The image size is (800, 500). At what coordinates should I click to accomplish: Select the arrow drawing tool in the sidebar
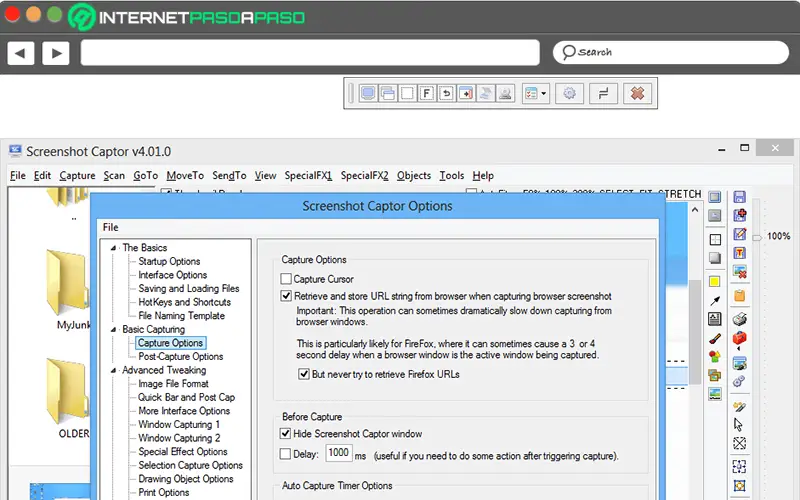[x=714, y=300]
